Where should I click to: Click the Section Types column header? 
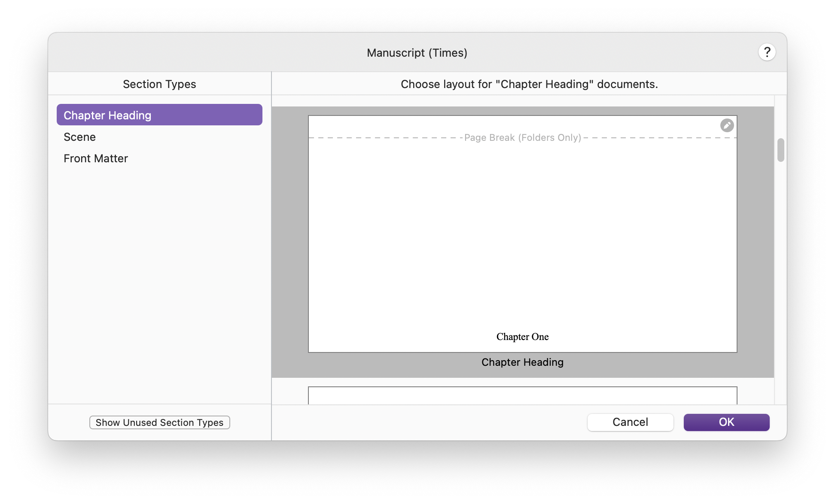coord(159,84)
